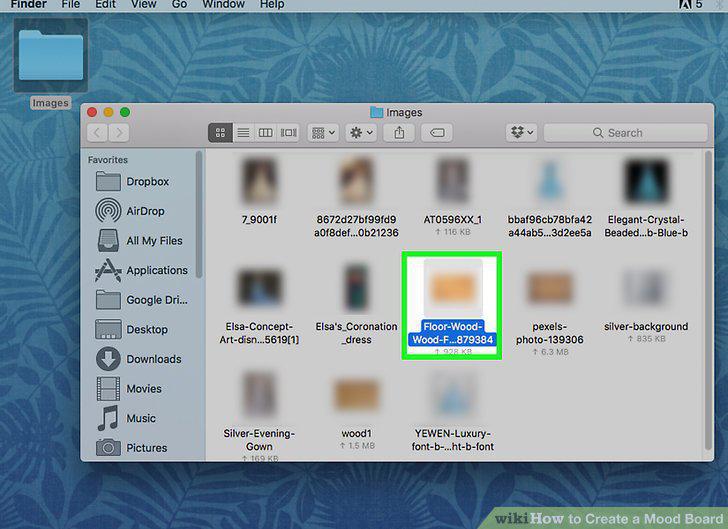Open Movies in the sidebar
The width and height of the screenshot is (728, 529).
129,389
